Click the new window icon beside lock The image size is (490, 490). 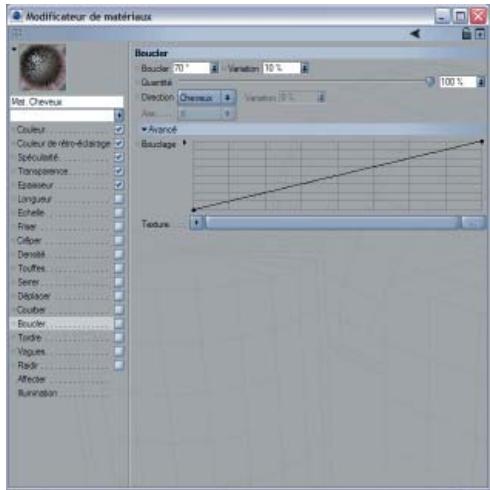(480, 34)
